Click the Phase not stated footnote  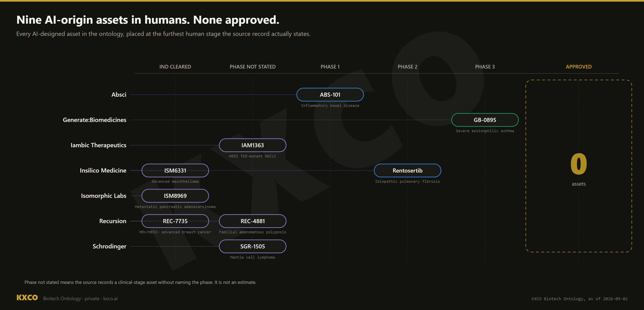140,282
